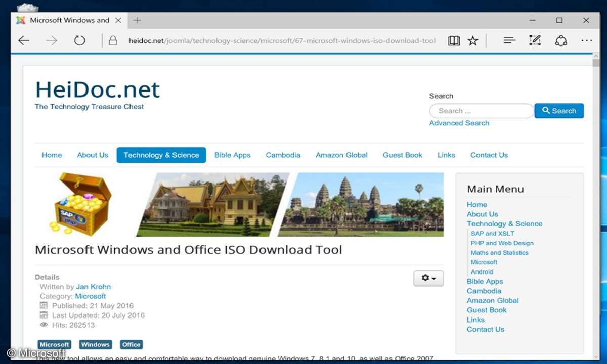Image resolution: width=607 pixels, height=364 pixels.
Task: Click the treasure chest banner image
Action: coord(81,203)
